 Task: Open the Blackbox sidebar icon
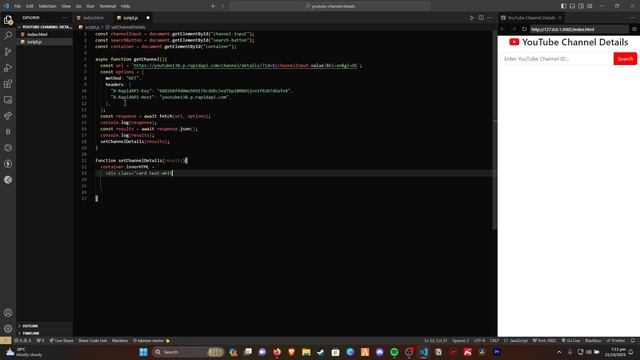8,132
